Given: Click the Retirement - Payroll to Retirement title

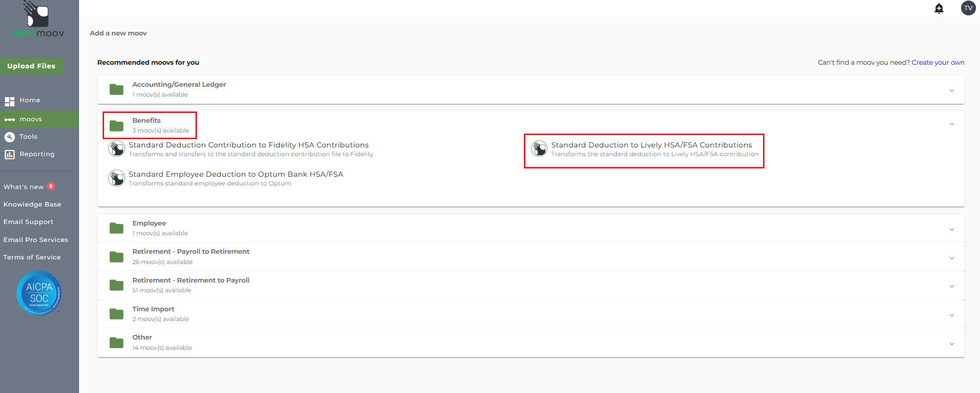Looking at the screenshot, I should [191, 252].
